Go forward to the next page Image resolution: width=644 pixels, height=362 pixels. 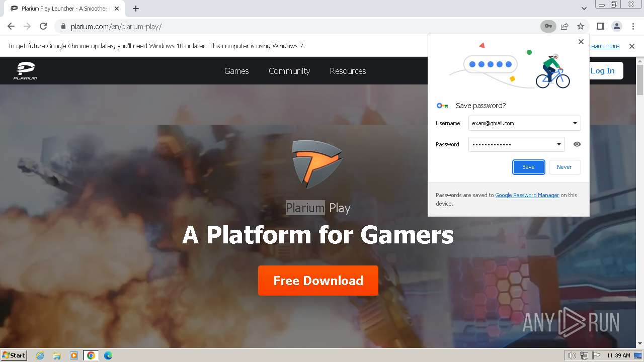click(27, 26)
